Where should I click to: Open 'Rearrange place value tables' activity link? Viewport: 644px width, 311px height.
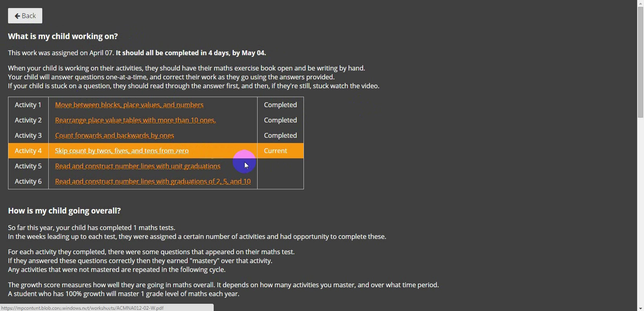[x=135, y=120]
